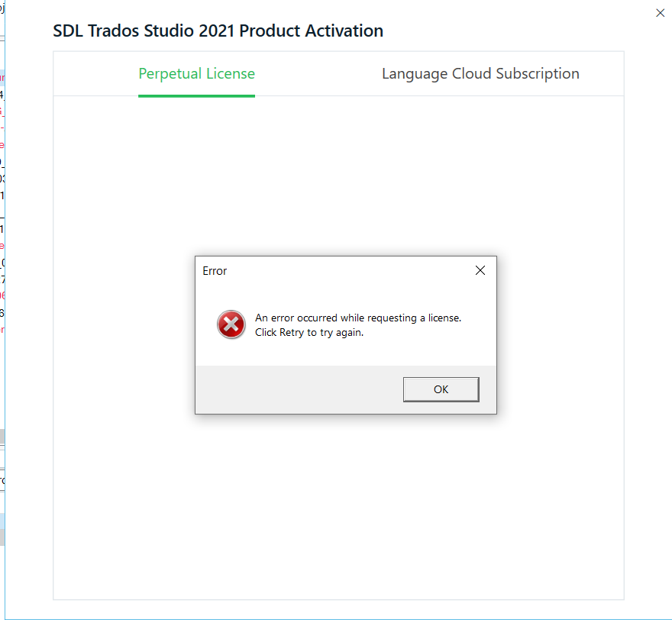Select the Perpetual License tab

[196, 73]
